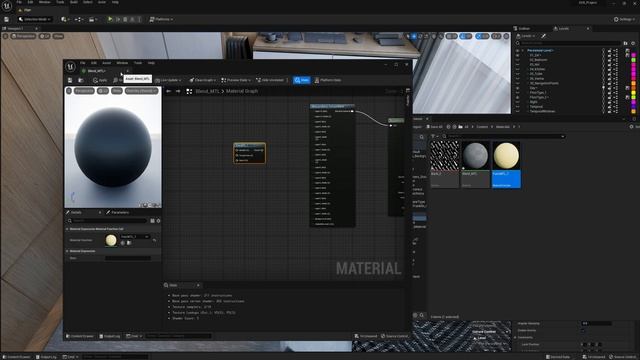Open Content Drawer in the material editor status bar
Image resolution: width=640 pixels, height=360 pixels.
click(x=80, y=336)
